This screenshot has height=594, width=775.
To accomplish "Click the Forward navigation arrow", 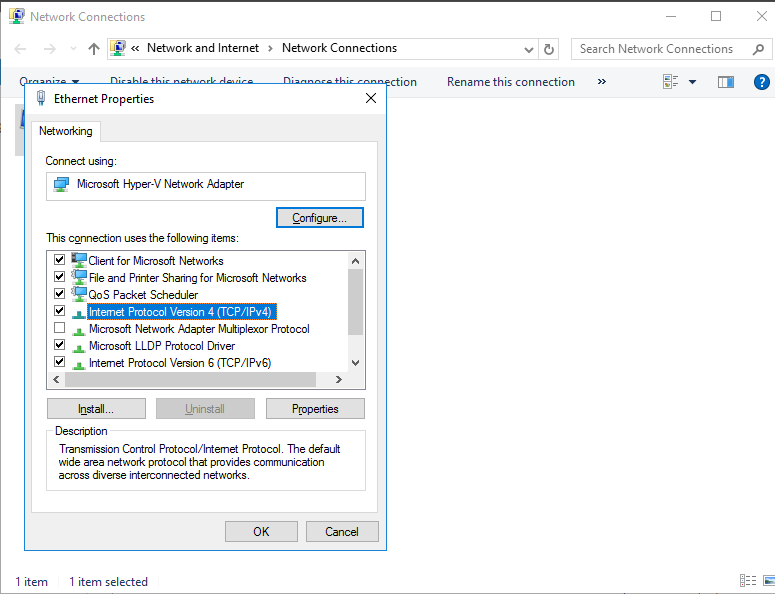I will pyautogui.click(x=50, y=48).
